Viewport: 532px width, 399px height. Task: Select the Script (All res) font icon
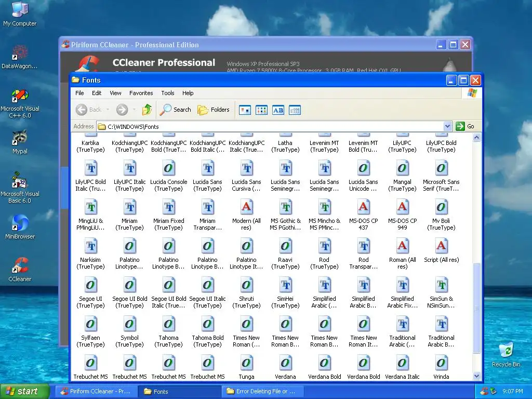tap(441, 250)
